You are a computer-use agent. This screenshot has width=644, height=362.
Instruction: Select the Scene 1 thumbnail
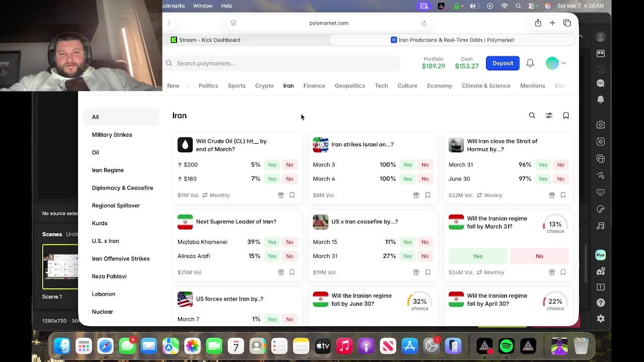click(x=60, y=267)
